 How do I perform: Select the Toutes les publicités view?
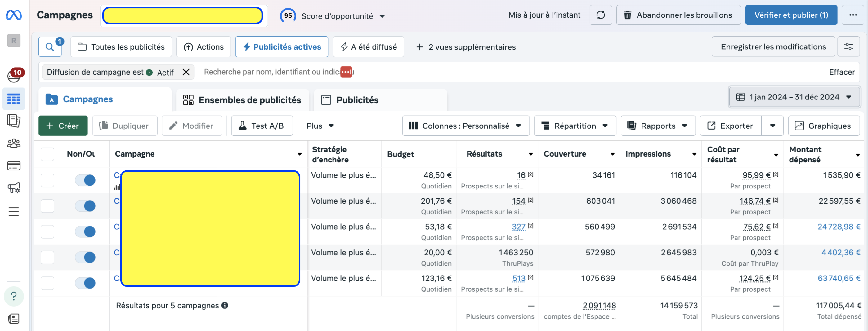[x=121, y=47]
